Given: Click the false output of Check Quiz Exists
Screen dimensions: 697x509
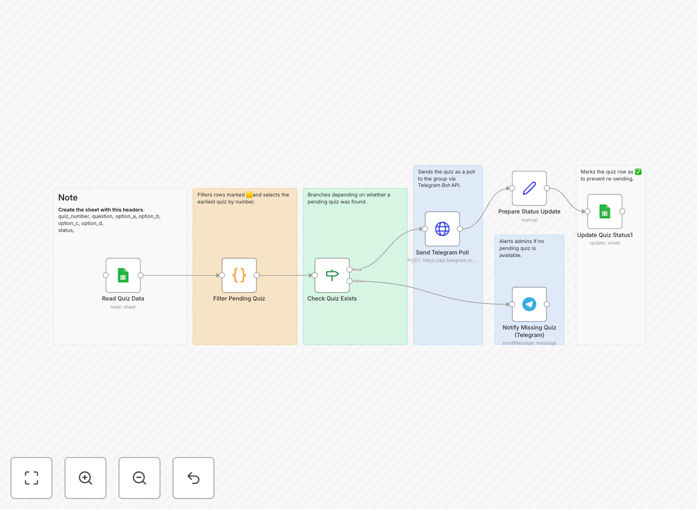Looking at the screenshot, I should (x=350, y=281).
